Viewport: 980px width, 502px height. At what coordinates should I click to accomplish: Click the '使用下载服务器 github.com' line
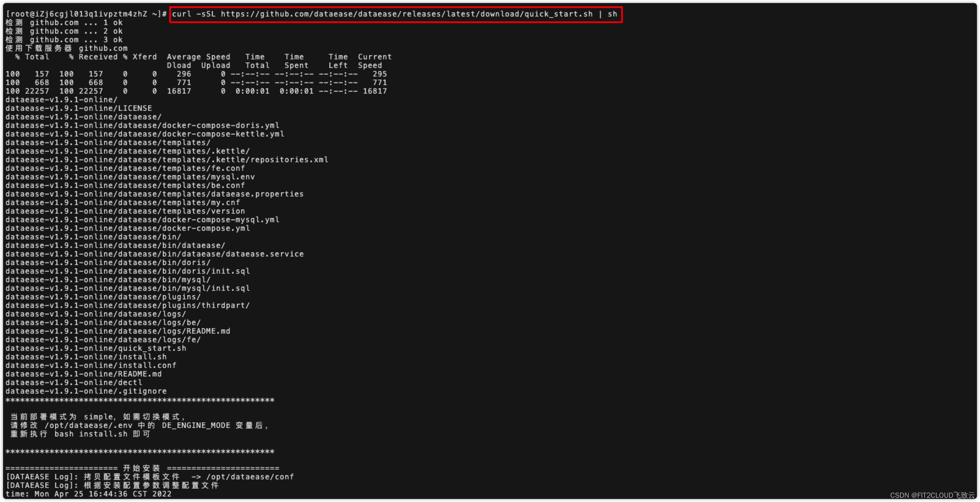(x=67, y=48)
